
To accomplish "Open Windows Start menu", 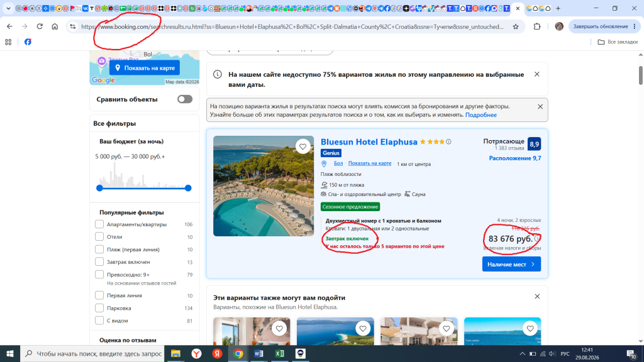I will click(10, 353).
